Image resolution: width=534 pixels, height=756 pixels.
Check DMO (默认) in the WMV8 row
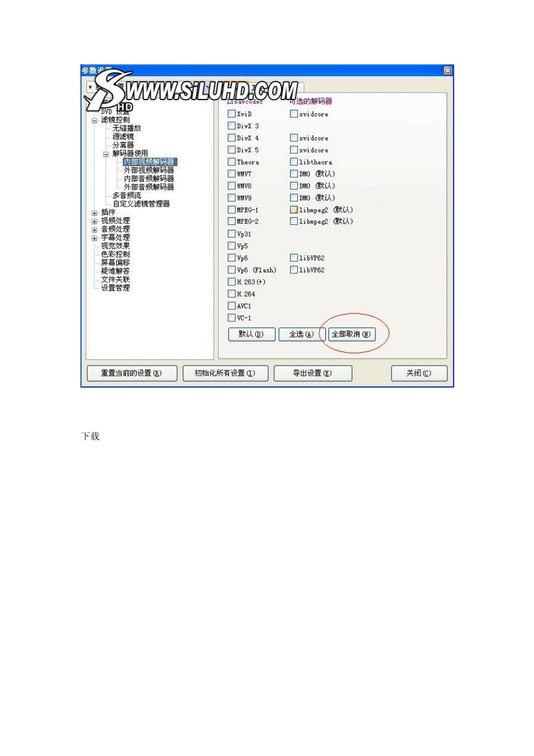click(x=294, y=186)
